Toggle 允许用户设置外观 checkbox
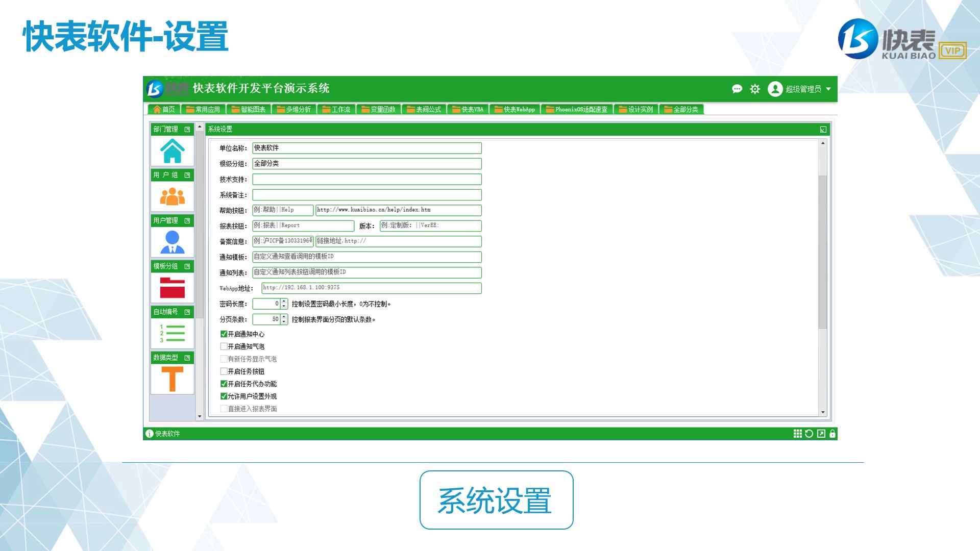The height and width of the screenshot is (551, 980). point(224,396)
